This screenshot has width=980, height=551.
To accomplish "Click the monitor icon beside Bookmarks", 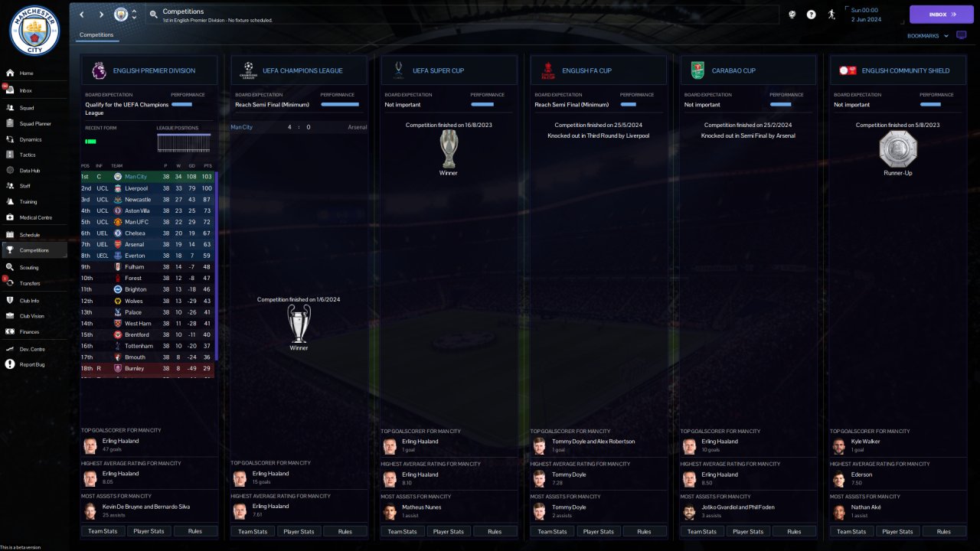I will tap(962, 35).
